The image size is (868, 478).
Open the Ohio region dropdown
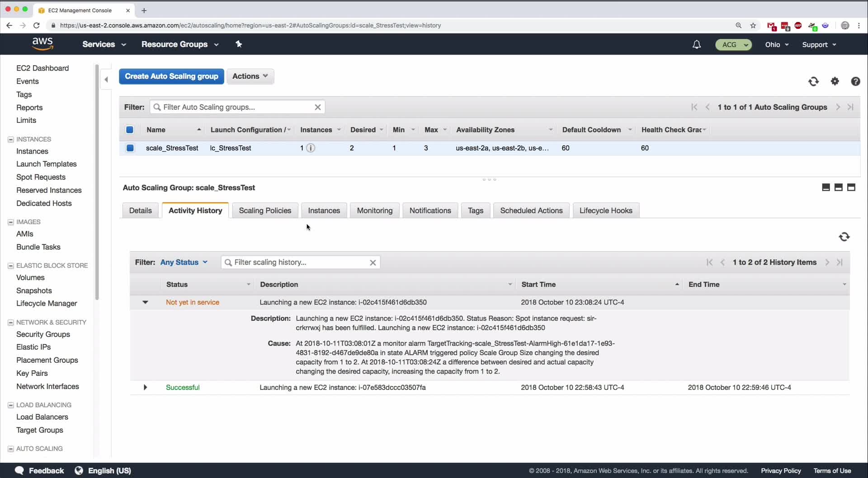coord(777,44)
